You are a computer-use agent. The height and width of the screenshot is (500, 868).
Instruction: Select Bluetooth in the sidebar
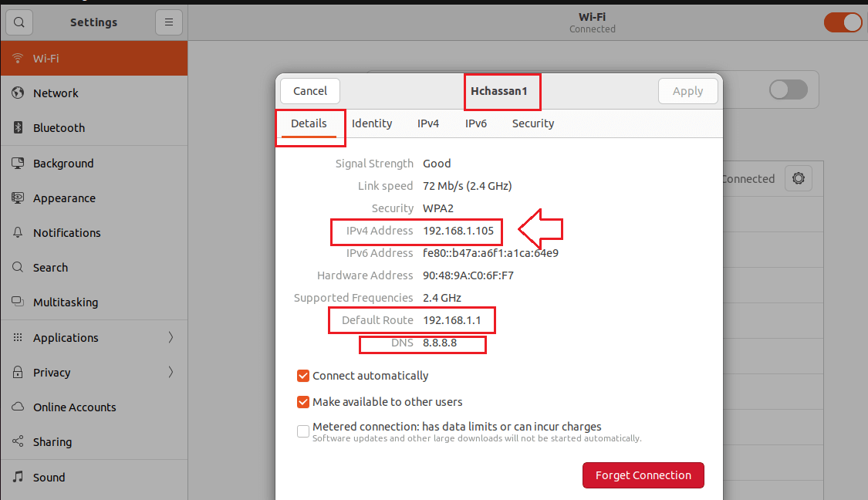click(58, 127)
